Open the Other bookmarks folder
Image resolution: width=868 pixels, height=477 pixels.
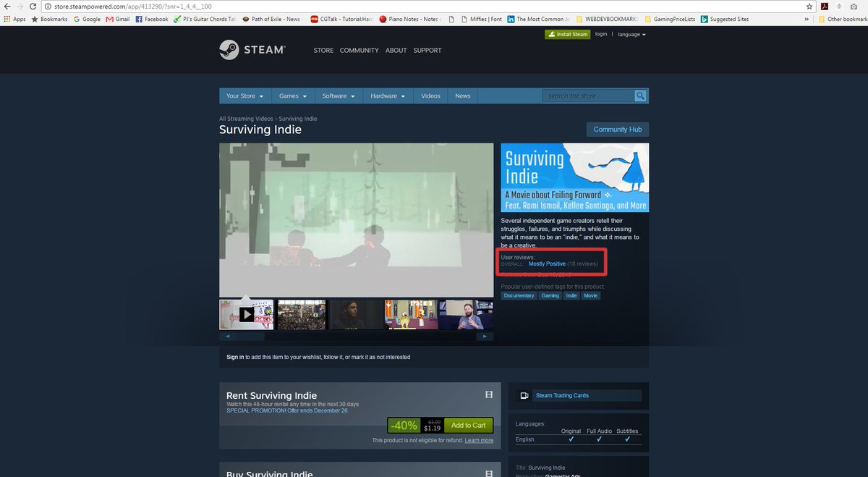843,19
